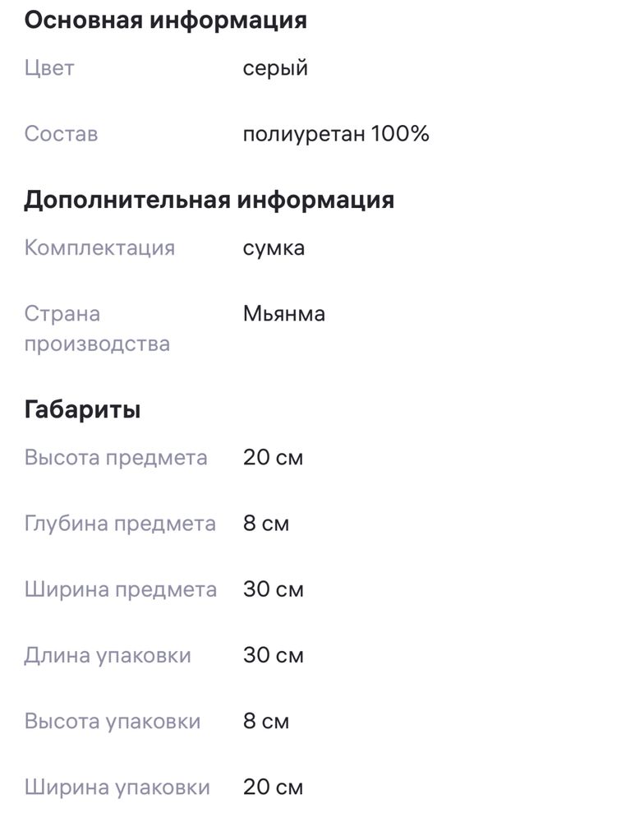The height and width of the screenshot is (822, 644).
Task: Click the value 'сумка'
Action: [274, 248]
